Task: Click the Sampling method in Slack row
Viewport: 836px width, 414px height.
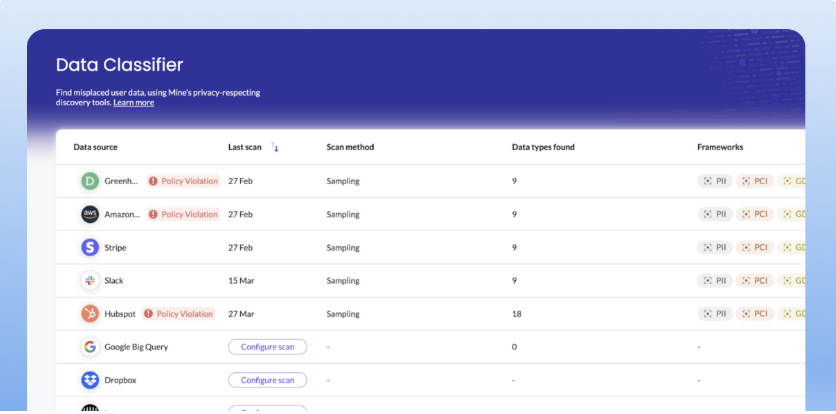Action: (343, 281)
